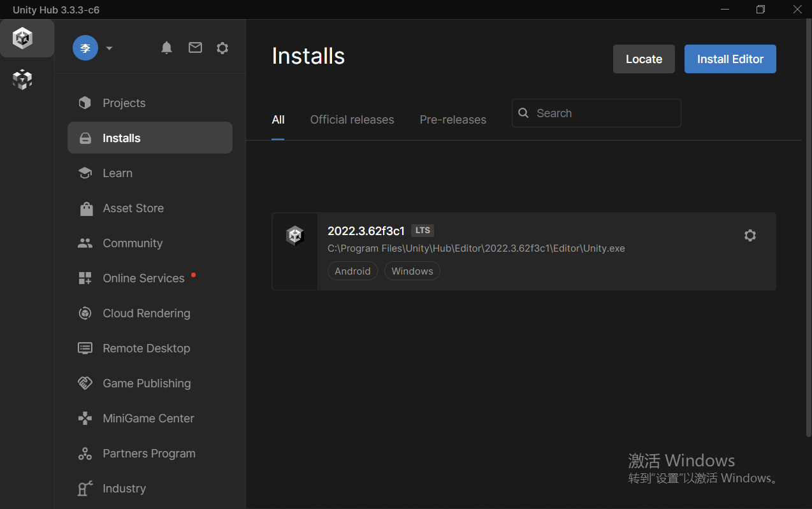Click the Industry robot arm icon
Image resolution: width=812 pixels, height=509 pixels.
pos(85,489)
